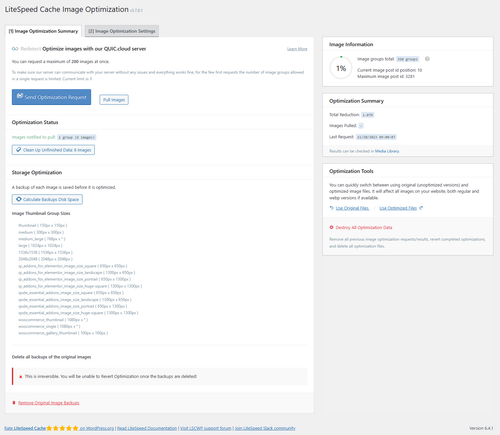The image size is (500, 435).
Task: Open the Image Optimization Settings tab
Action: [122, 31]
